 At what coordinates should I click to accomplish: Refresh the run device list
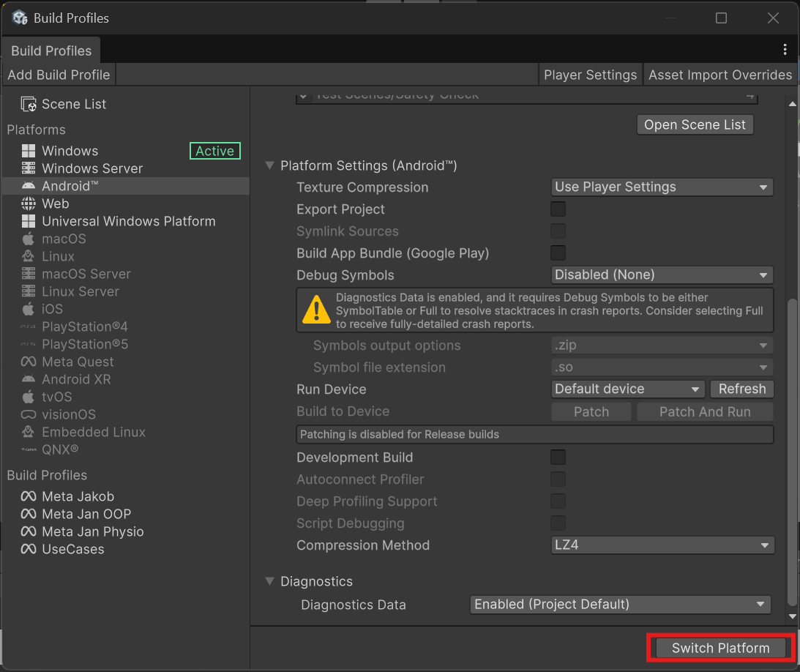[742, 389]
